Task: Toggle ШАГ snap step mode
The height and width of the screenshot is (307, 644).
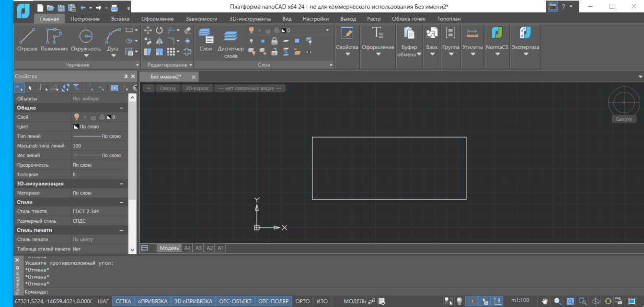Action: point(103,301)
